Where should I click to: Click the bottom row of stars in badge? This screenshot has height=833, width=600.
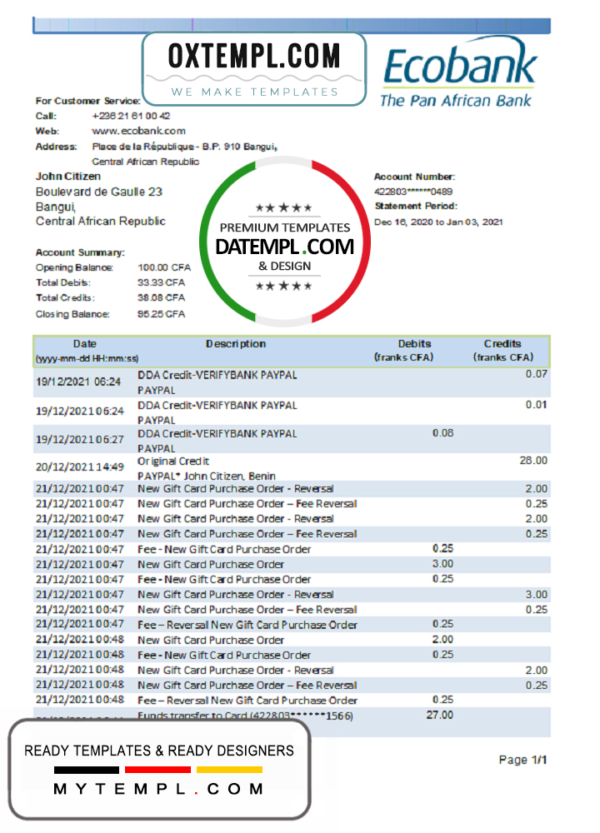click(285, 286)
